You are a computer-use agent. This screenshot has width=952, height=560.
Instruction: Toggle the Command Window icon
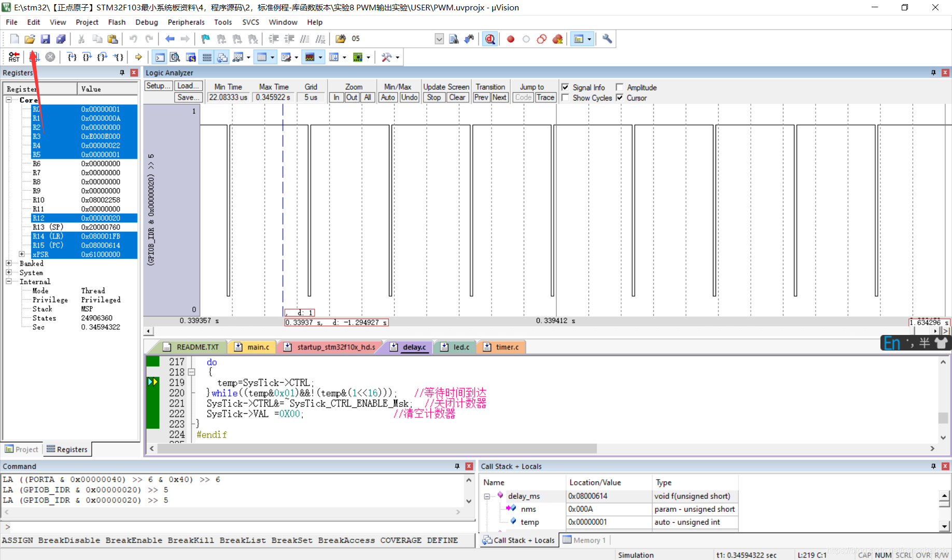click(160, 57)
